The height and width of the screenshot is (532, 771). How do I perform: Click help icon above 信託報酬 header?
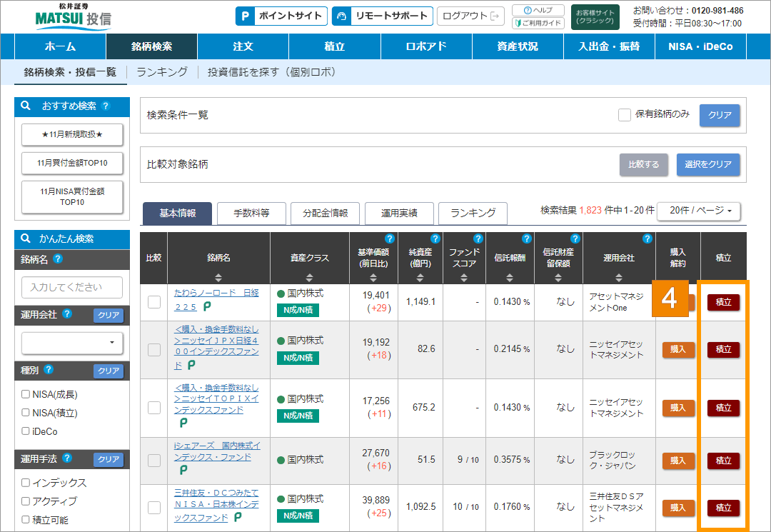tap(527, 239)
